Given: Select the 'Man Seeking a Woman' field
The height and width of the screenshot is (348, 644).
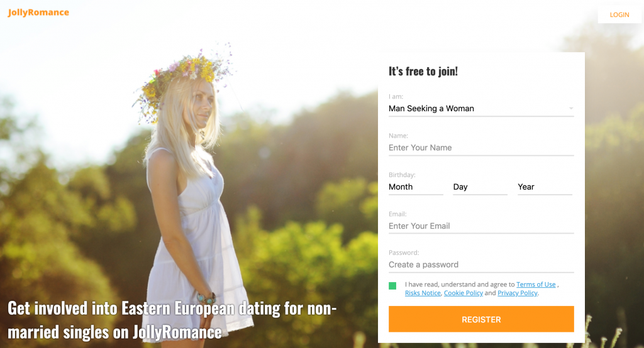Looking at the screenshot, I should pos(481,109).
